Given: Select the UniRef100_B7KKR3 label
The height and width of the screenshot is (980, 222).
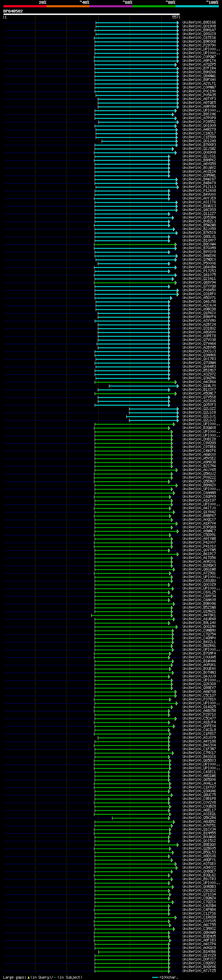Looking at the screenshot, I should 199,145.
